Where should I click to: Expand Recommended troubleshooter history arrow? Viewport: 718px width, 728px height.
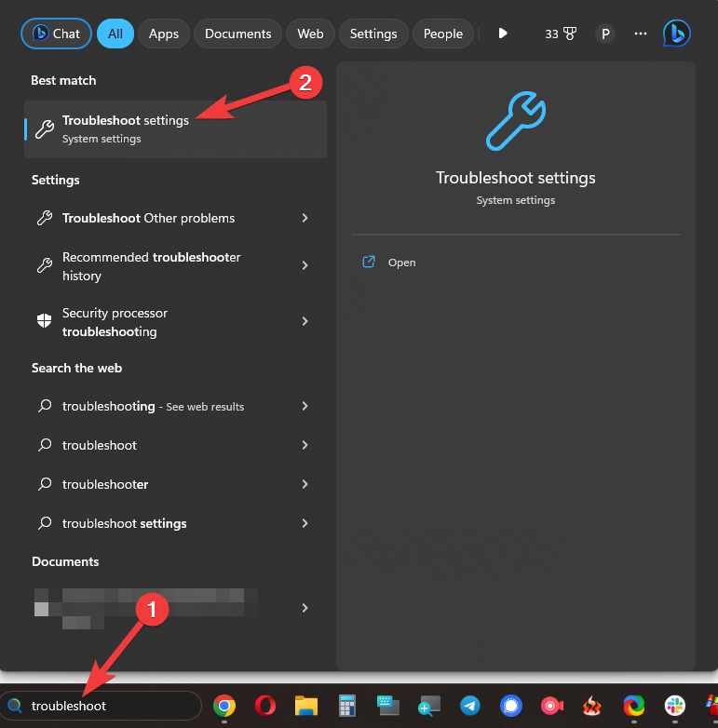click(x=305, y=266)
